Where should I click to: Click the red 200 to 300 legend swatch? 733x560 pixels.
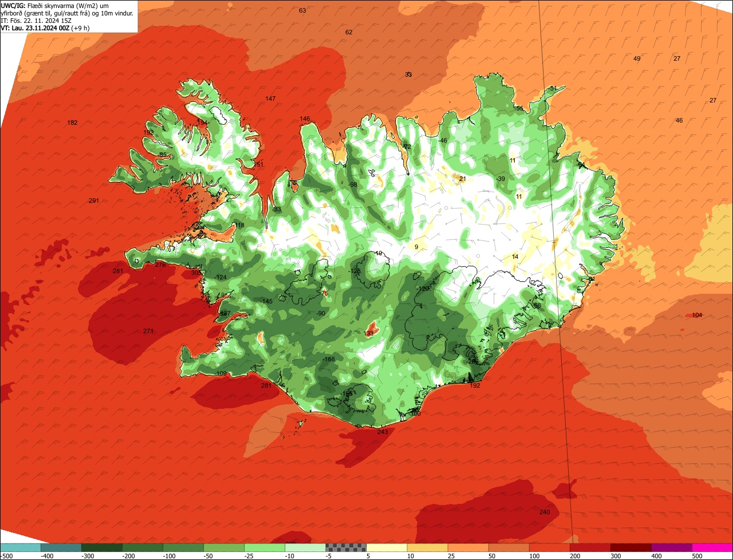click(590, 548)
